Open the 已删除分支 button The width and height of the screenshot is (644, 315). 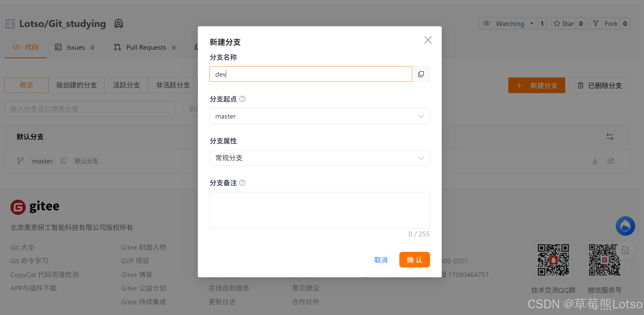coord(599,86)
